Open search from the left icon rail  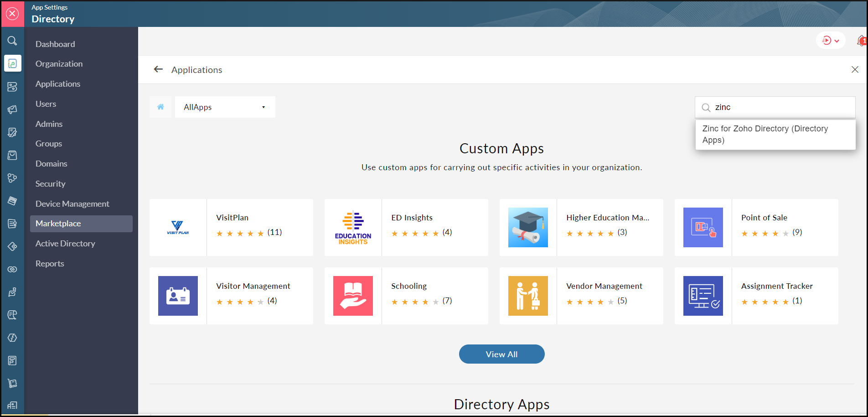pyautogui.click(x=12, y=40)
